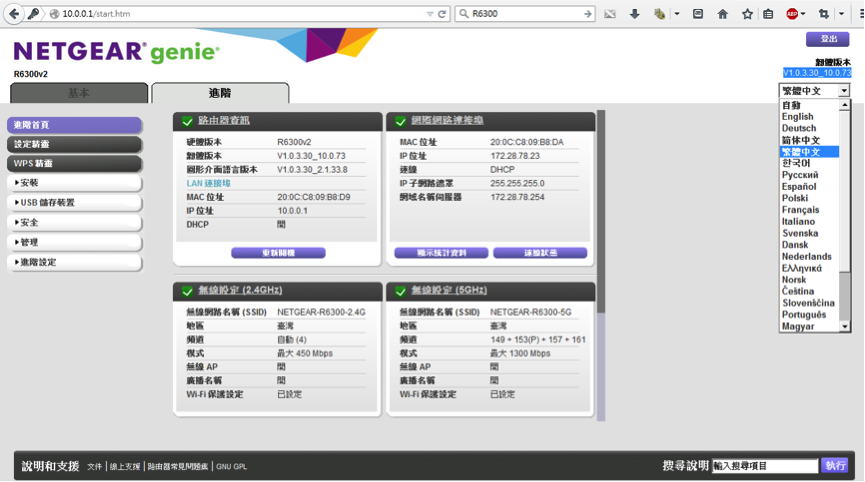The width and height of the screenshot is (865, 482).
Task: Open dropdown next to yellow extension icon
Action: point(677,14)
